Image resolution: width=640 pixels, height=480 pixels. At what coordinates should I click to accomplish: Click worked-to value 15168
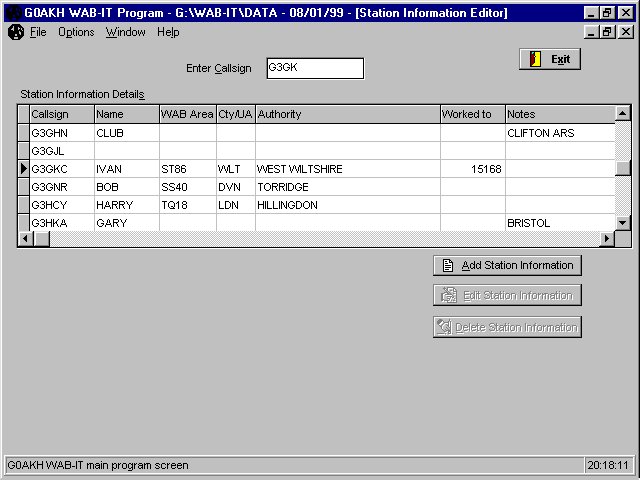tap(473, 169)
